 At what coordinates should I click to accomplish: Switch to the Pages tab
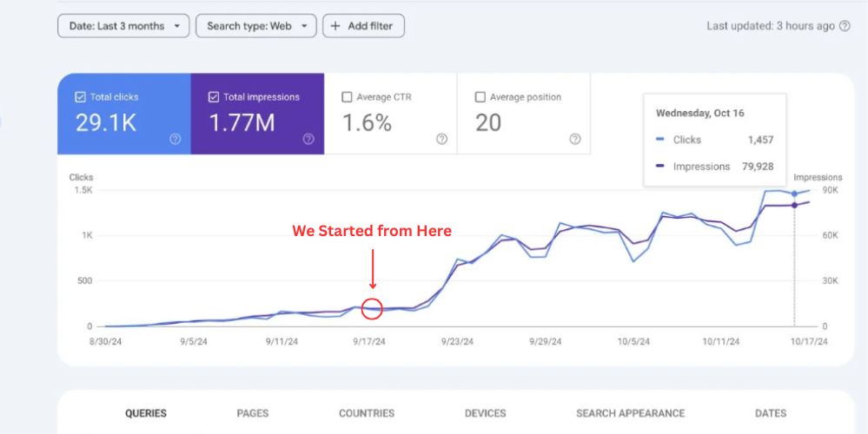coord(253,413)
